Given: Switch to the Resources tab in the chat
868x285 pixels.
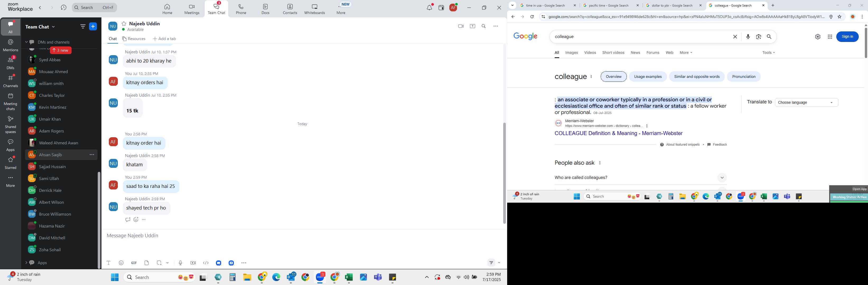Looking at the screenshot, I should tap(134, 39).
